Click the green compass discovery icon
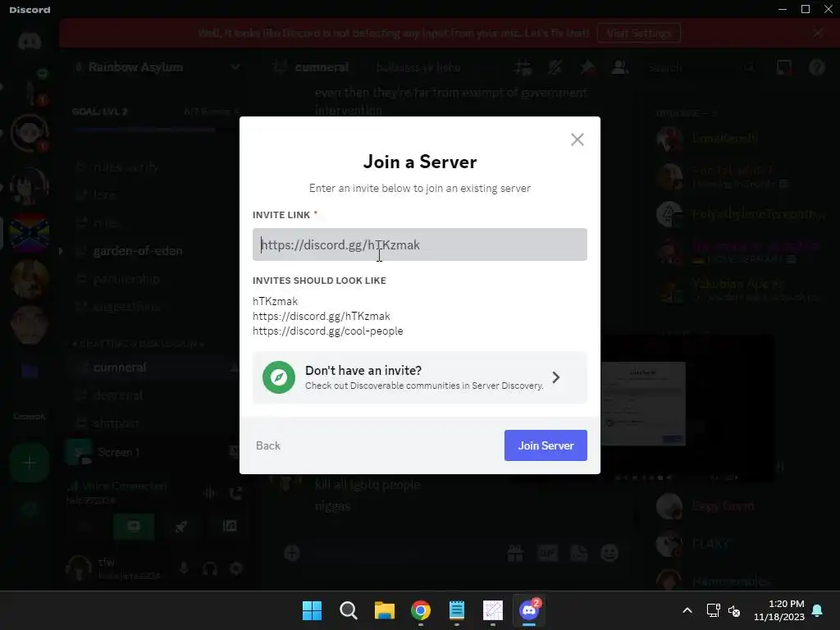This screenshot has height=630, width=840. click(279, 377)
